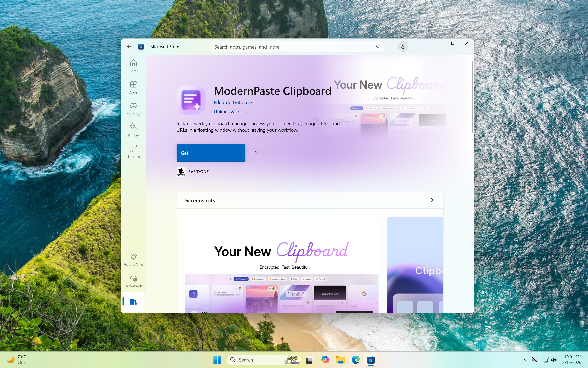Click the ModernPaste Clipboard app icon
The height and width of the screenshot is (368, 588).
(191, 100)
